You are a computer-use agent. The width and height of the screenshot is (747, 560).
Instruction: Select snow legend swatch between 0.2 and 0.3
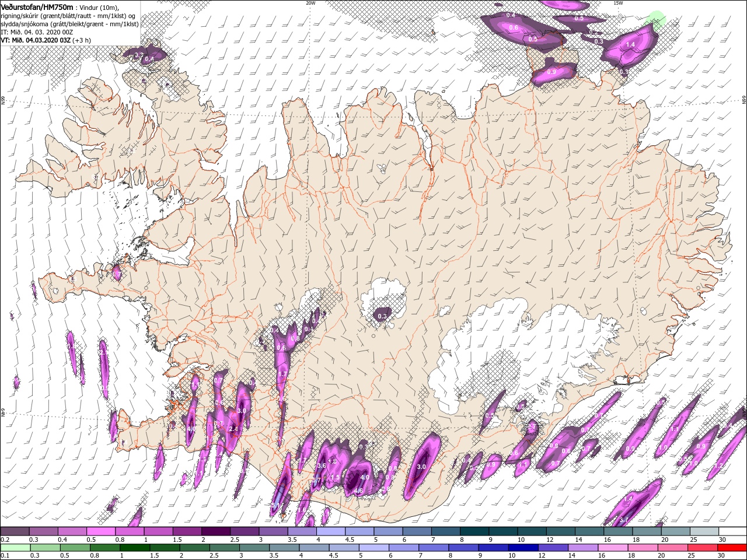[x=15, y=531]
